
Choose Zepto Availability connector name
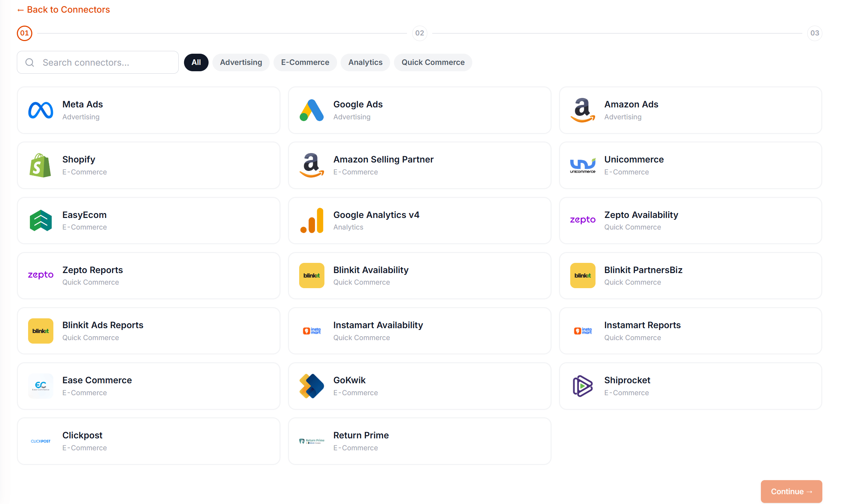click(x=642, y=215)
